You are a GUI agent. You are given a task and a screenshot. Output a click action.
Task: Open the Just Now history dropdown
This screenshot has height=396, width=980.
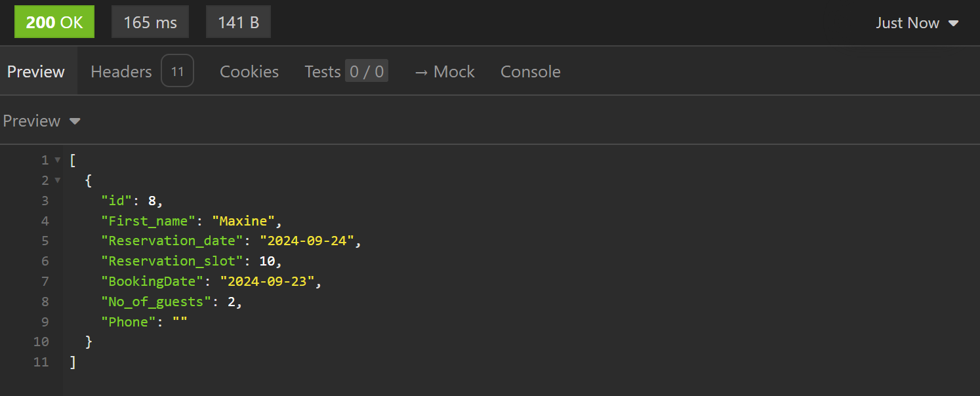coord(917,23)
